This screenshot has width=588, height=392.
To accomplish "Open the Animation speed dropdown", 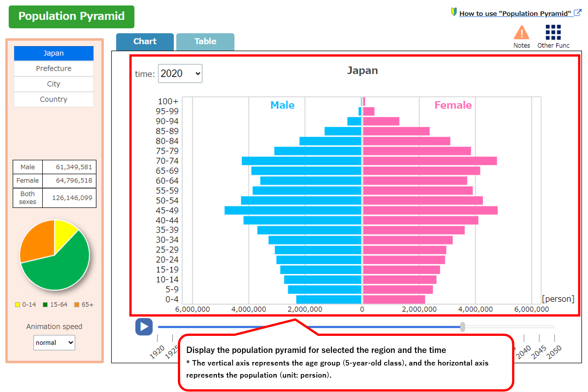I will tap(54, 343).
